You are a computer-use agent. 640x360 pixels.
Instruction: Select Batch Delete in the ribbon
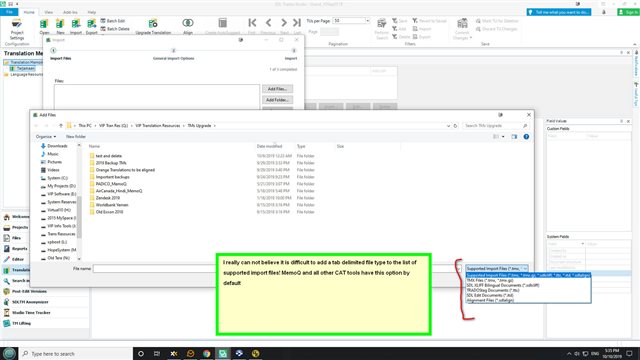(115, 29)
